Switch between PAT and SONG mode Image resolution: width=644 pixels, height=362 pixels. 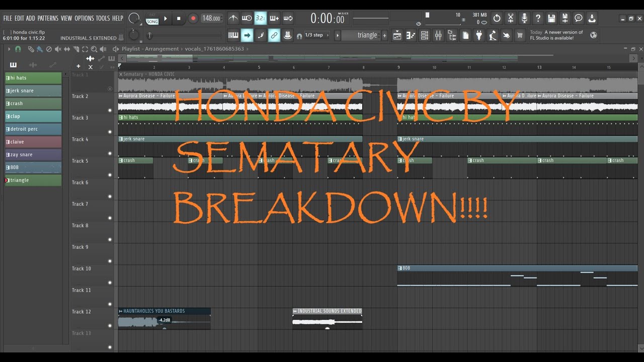(x=152, y=19)
